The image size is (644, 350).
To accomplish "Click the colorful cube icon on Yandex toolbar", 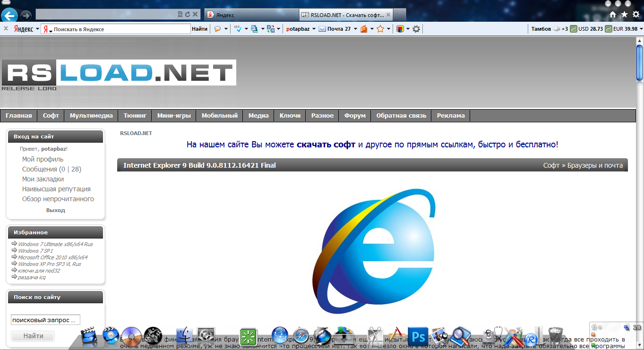I will click(400, 29).
